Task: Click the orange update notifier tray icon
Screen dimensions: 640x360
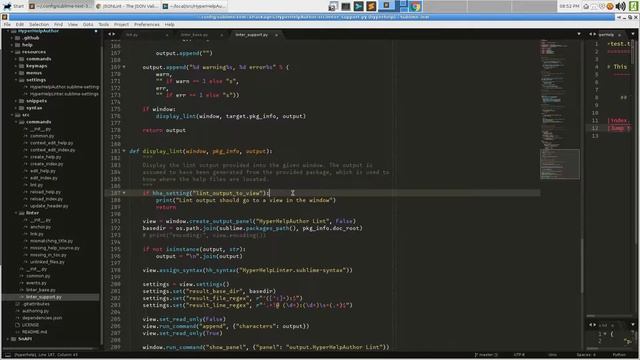Action: tap(610, 6)
